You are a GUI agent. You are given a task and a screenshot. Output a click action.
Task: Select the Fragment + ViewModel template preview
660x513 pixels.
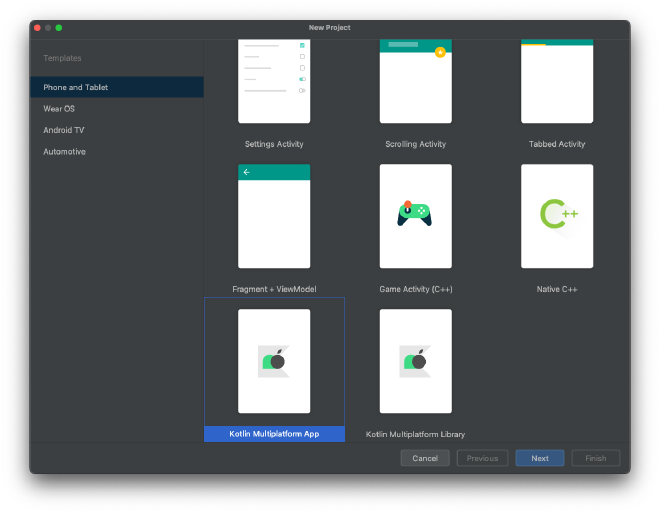(x=274, y=216)
